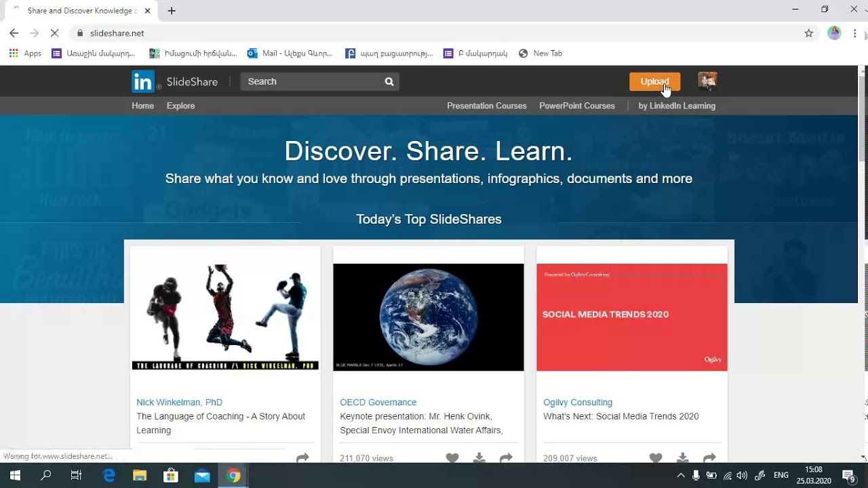868x488 pixels.
Task: Bookmark this page with the star icon
Action: click(808, 33)
